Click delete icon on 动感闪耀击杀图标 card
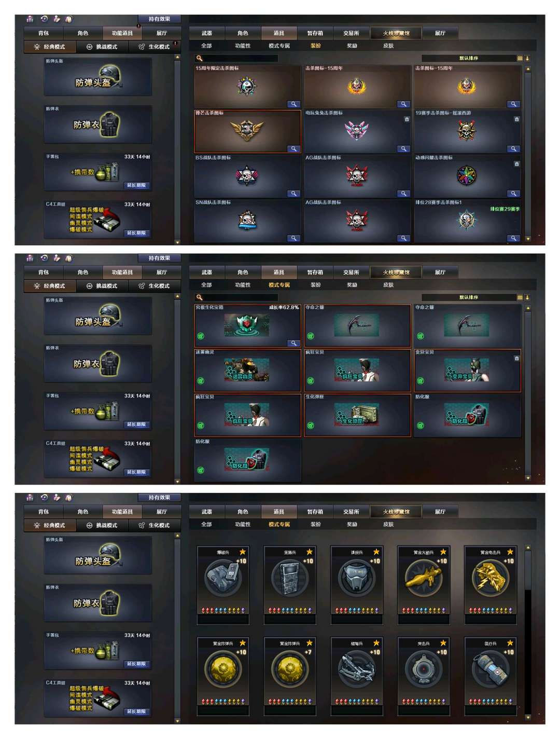Screen dimensions: 560x739 point(516,164)
